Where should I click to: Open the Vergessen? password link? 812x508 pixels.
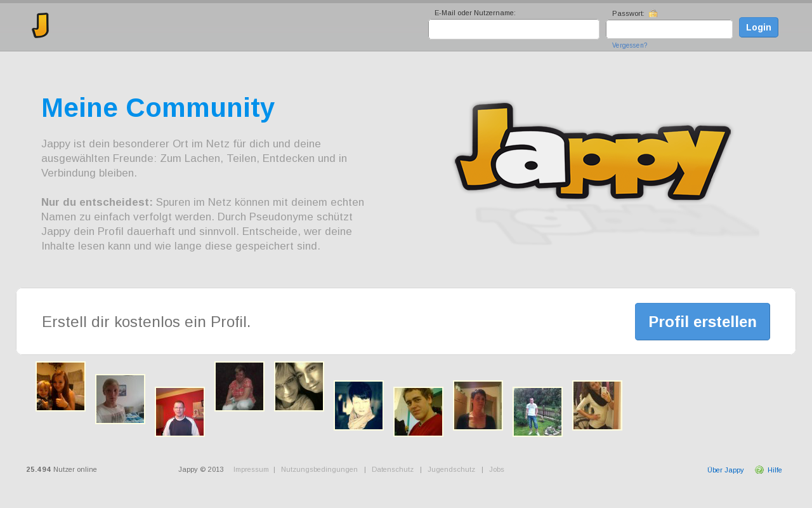pos(629,46)
